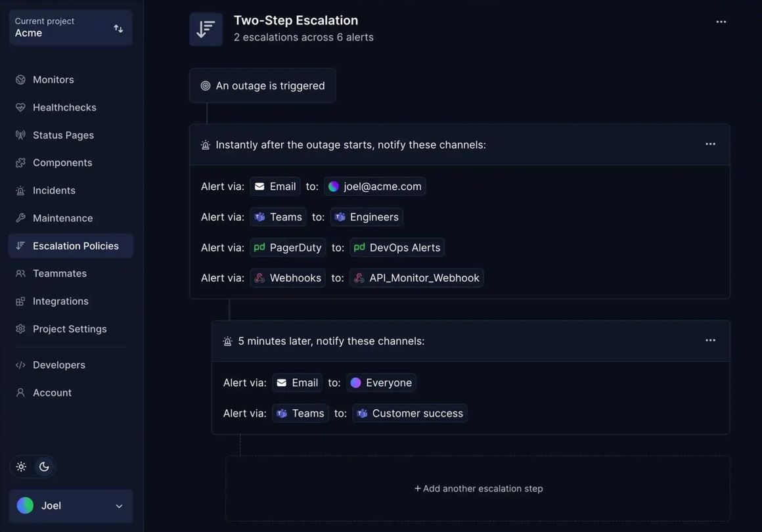
Task: Click the Engineers recipient chip
Action: (x=367, y=217)
